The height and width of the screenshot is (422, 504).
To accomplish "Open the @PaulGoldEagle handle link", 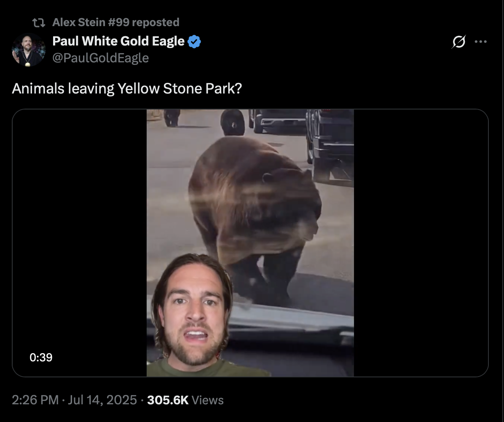I will tap(101, 58).
